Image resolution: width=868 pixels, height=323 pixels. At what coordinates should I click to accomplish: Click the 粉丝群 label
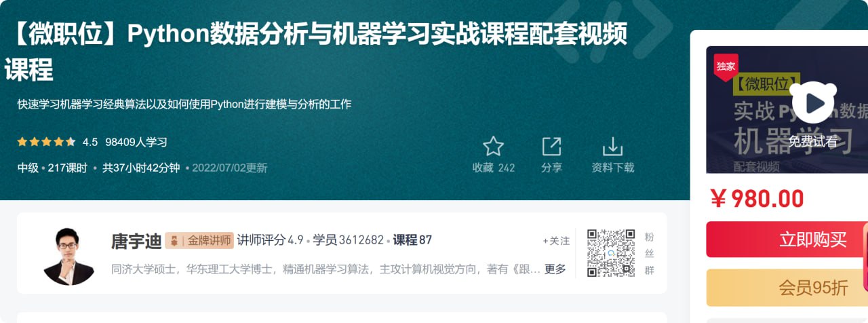click(649, 254)
